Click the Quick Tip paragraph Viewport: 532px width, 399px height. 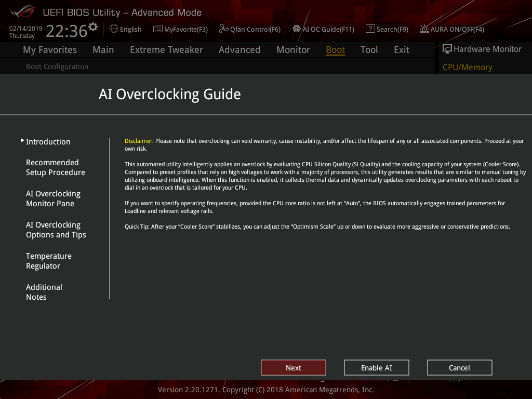coord(317,227)
